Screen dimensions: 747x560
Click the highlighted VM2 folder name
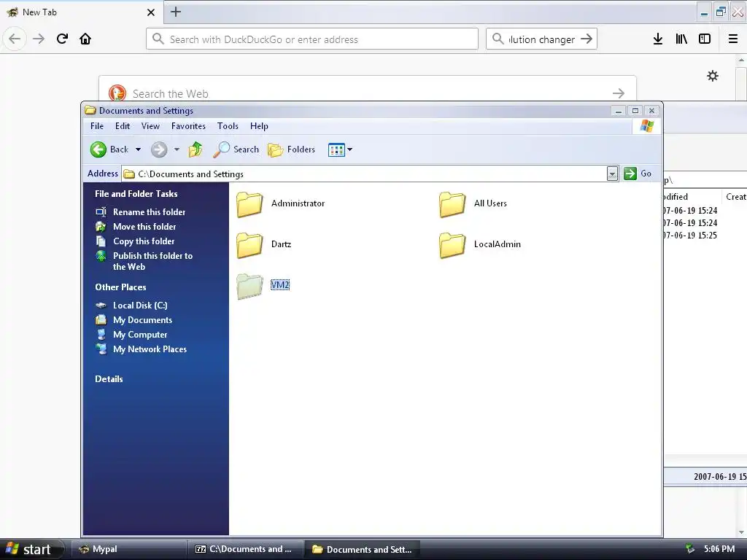(x=280, y=285)
